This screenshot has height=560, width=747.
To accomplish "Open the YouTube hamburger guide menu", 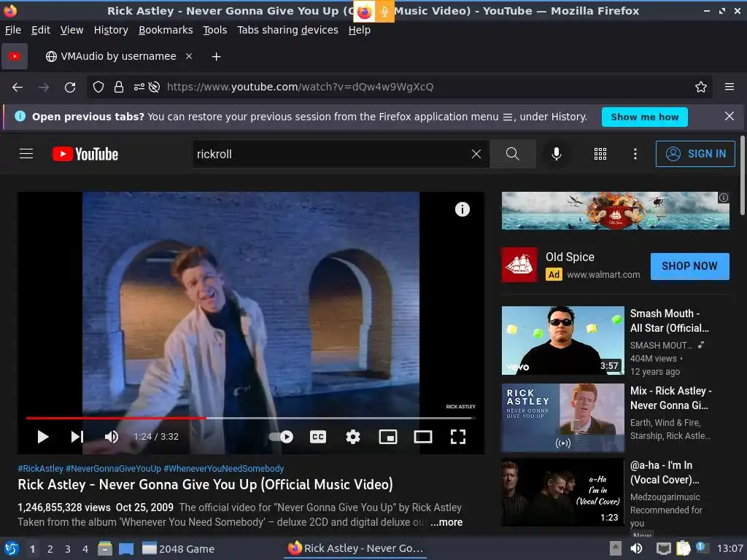I will 26,154.
